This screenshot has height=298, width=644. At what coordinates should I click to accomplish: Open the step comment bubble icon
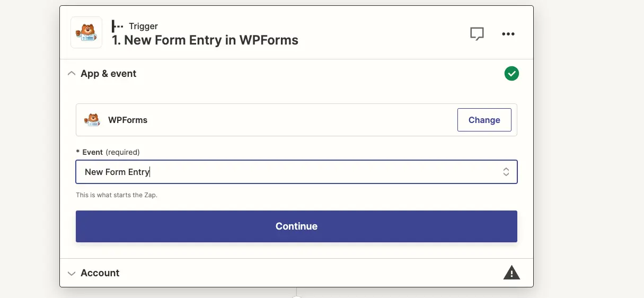(477, 34)
